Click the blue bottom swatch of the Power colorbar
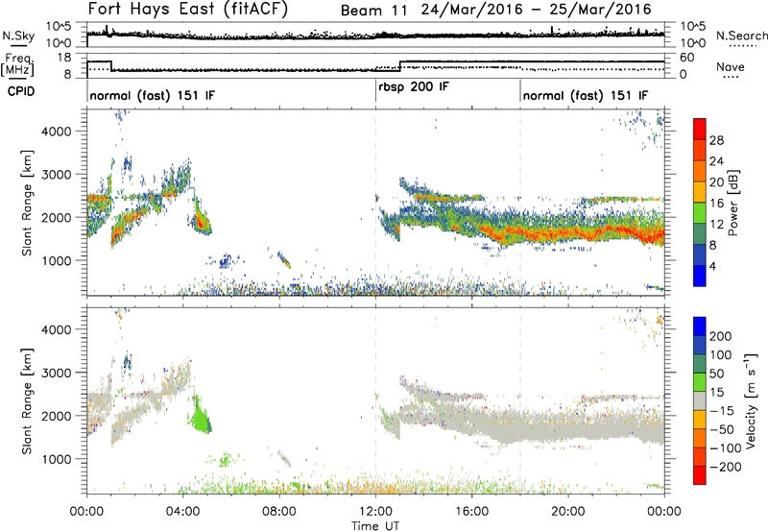The height and width of the screenshot is (532, 768). coord(700,276)
